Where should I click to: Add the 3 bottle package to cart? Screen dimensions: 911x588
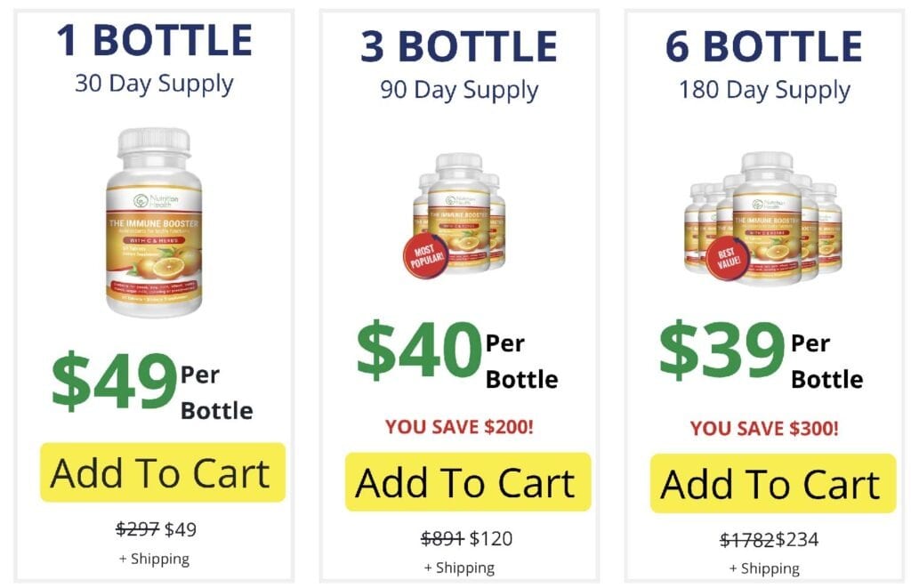[x=468, y=482]
